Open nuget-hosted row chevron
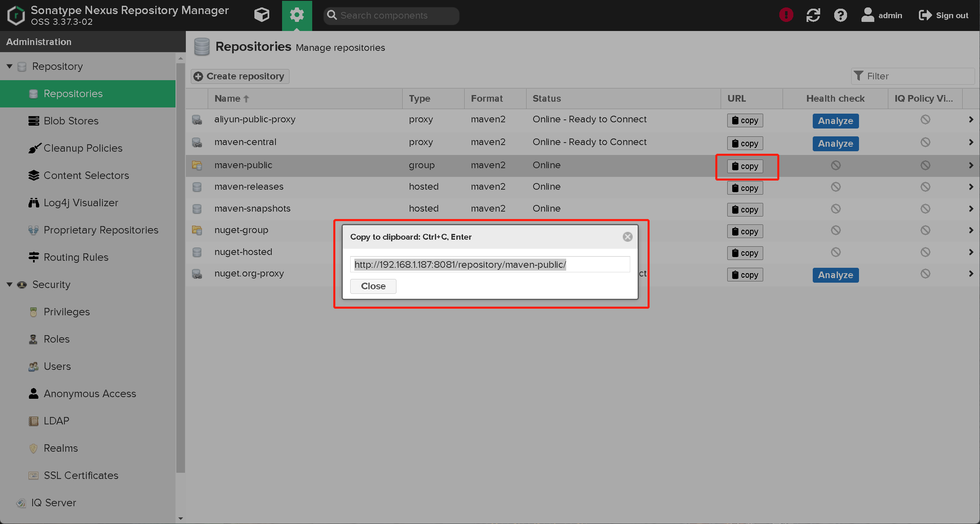This screenshot has width=980, height=524. point(971,252)
